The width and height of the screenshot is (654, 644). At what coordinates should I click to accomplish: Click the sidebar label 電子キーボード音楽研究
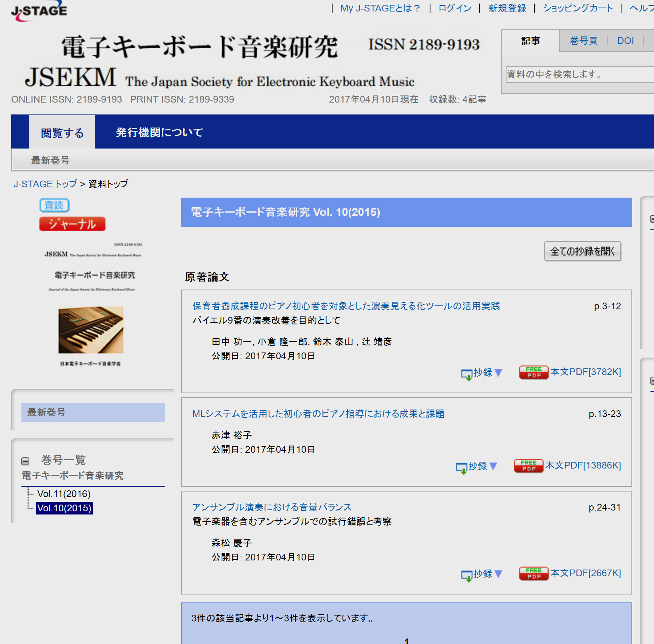coord(73,476)
